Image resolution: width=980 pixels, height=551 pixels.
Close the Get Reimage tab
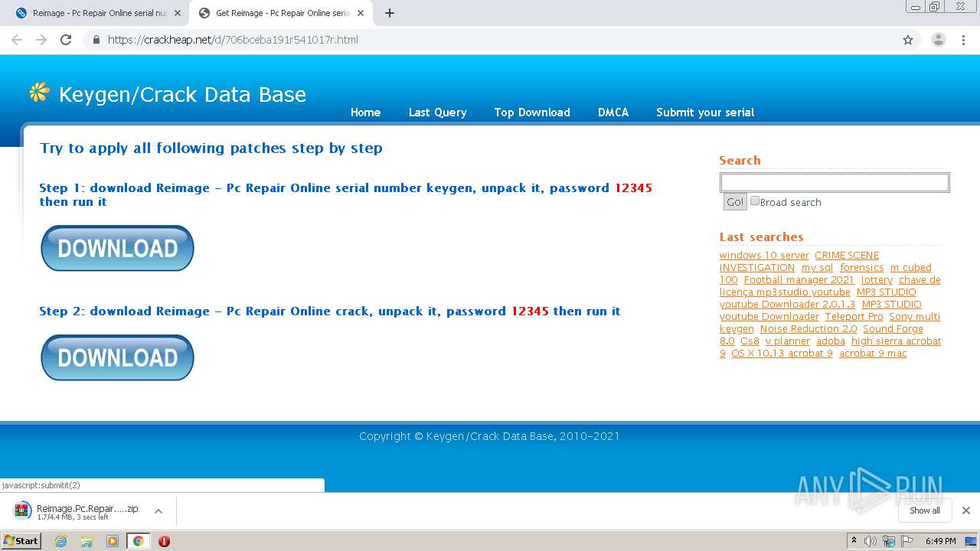(x=361, y=13)
